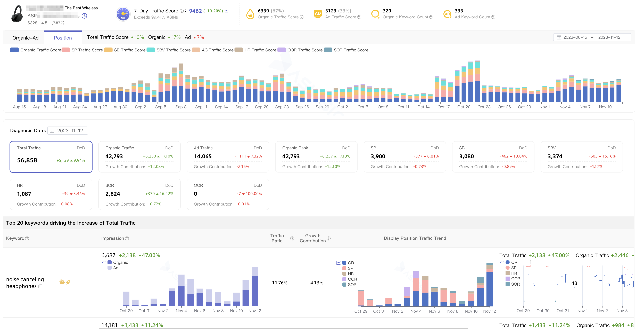Select the Organic Traffic card
This screenshot has width=644, height=329.
point(139,157)
